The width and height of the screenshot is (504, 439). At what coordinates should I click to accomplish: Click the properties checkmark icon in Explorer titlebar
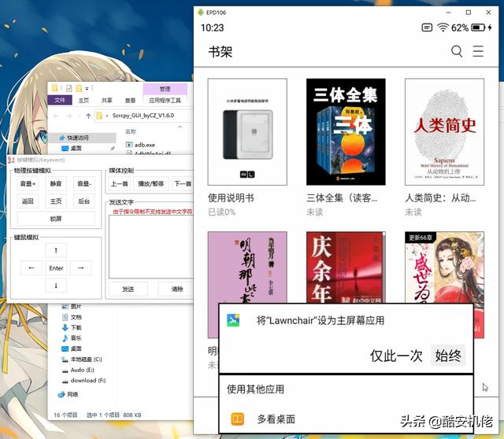click(x=69, y=88)
